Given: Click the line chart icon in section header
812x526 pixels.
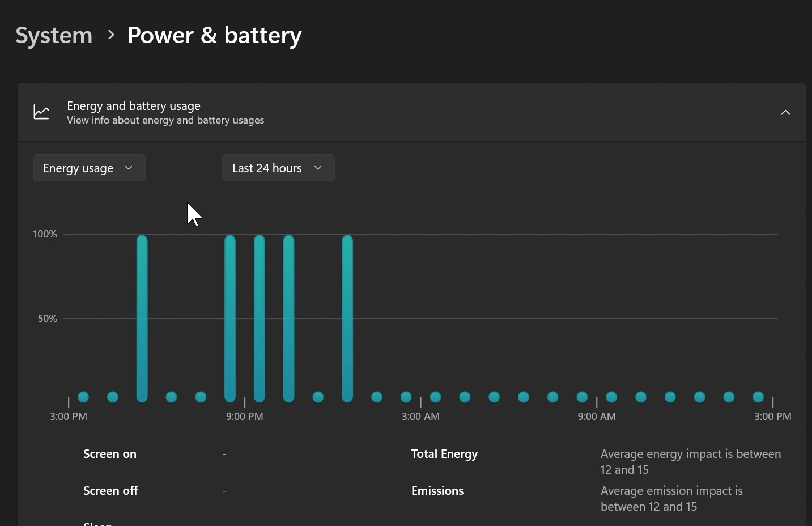Looking at the screenshot, I should [x=41, y=112].
